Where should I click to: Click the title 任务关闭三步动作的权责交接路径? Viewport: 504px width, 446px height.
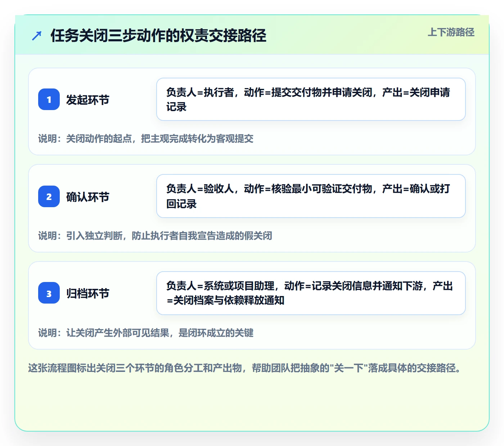158,36
